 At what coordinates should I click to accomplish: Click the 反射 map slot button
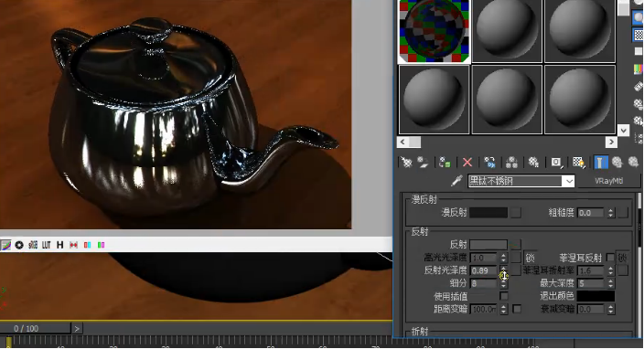click(516, 245)
